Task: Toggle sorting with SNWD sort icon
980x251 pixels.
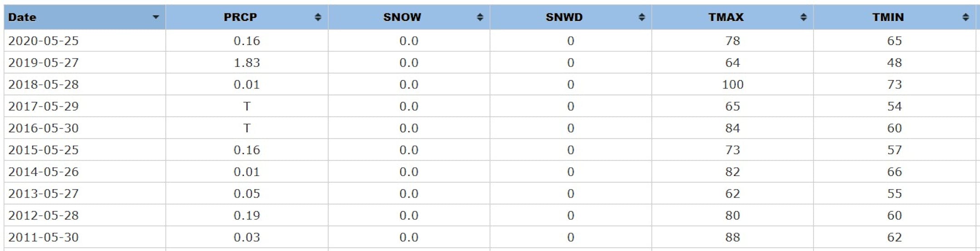Action: (642, 17)
